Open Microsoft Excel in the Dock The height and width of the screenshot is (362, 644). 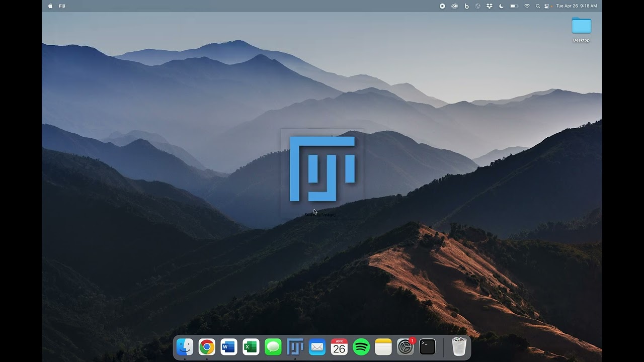[x=251, y=347]
